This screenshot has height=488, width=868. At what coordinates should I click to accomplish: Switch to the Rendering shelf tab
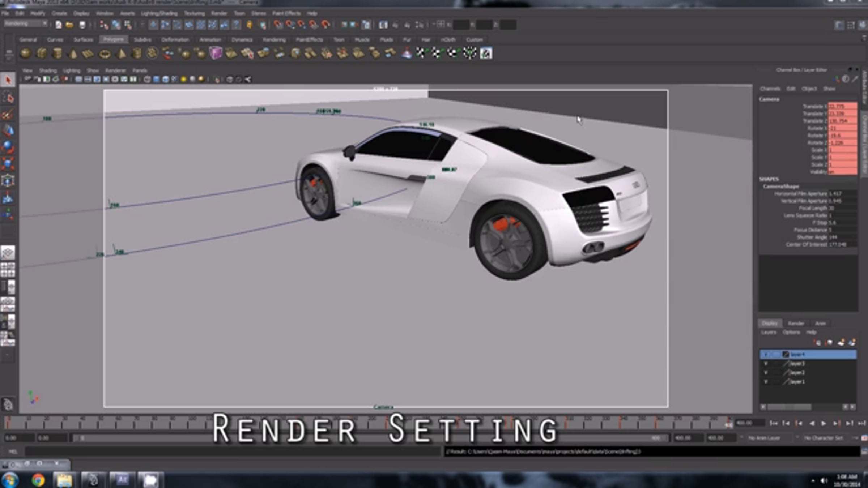pos(274,40)
